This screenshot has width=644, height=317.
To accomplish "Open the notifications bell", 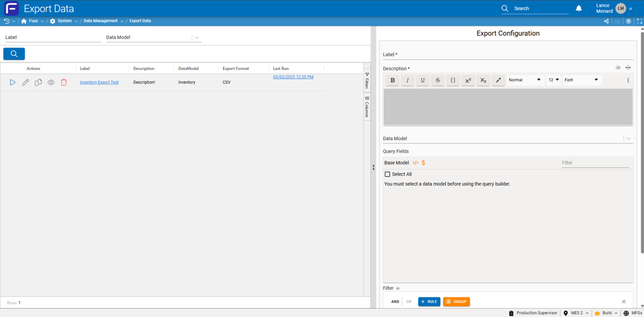I will 579,8.
